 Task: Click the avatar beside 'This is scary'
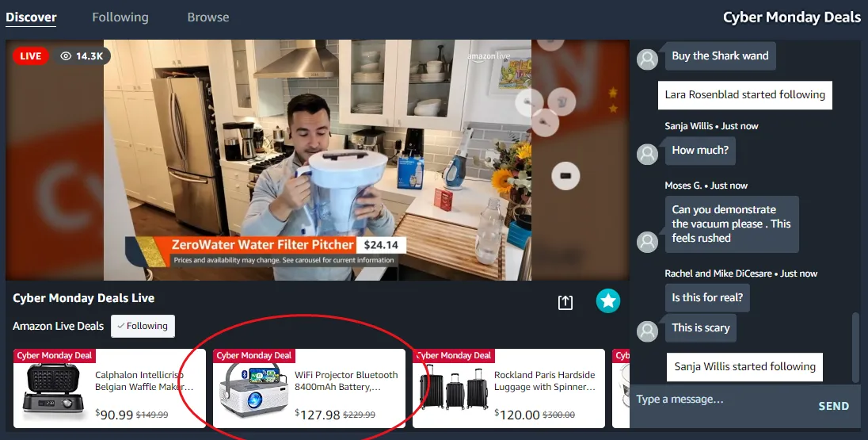pos(647,331)
